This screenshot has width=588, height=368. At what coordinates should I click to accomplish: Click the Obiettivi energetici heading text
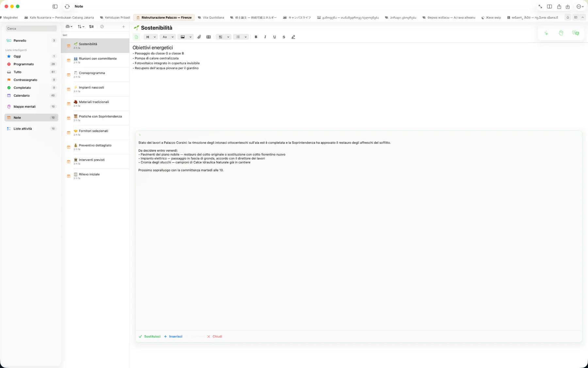(153, 48)
